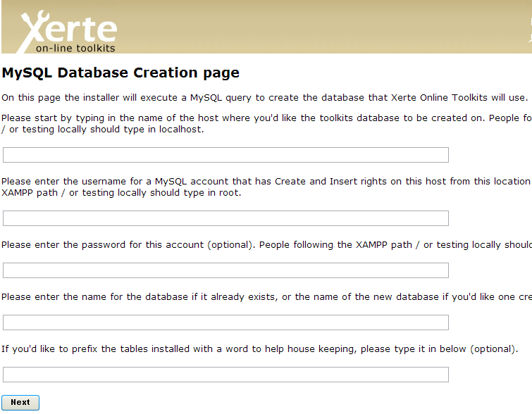Click the text 'should type in root.'

tap(195, 193)
